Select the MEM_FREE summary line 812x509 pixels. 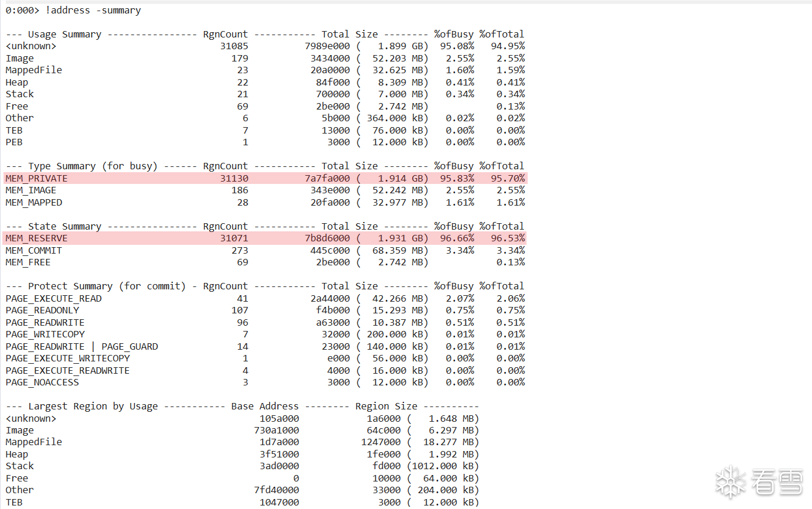(x=27, y=262)
